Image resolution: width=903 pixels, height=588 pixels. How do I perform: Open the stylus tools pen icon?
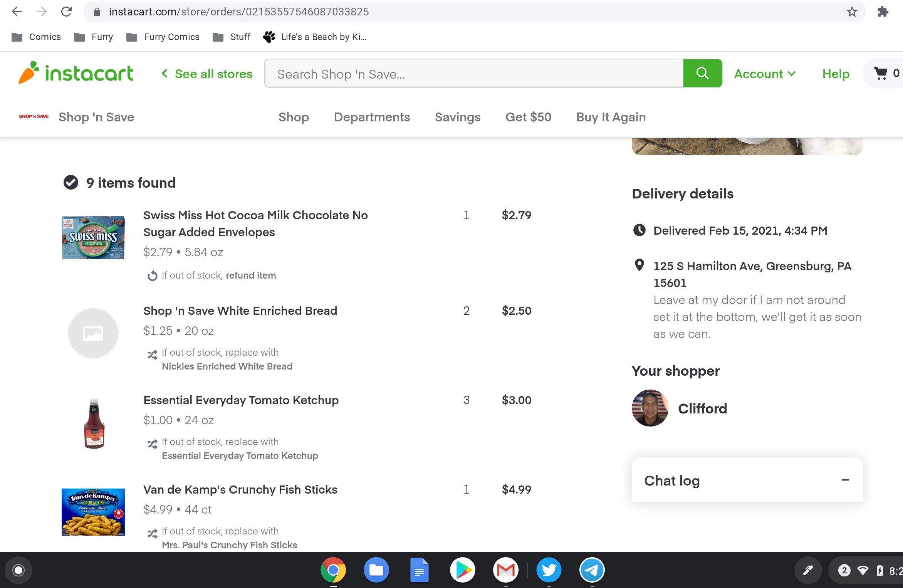808,570
